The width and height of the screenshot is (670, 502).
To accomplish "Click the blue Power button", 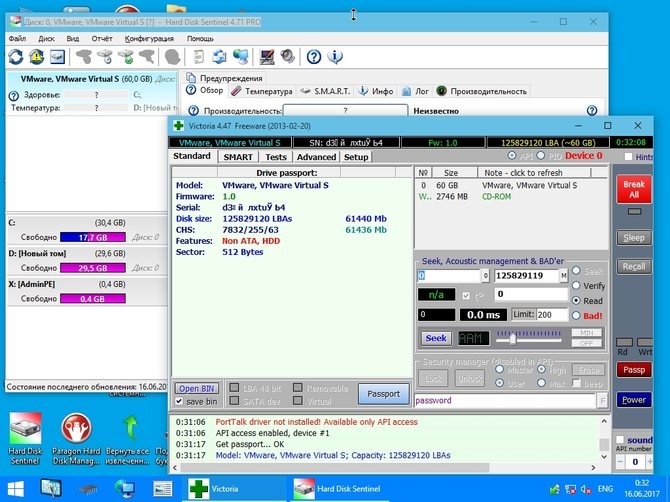I will pyautogui.click(x=634, y=400).
